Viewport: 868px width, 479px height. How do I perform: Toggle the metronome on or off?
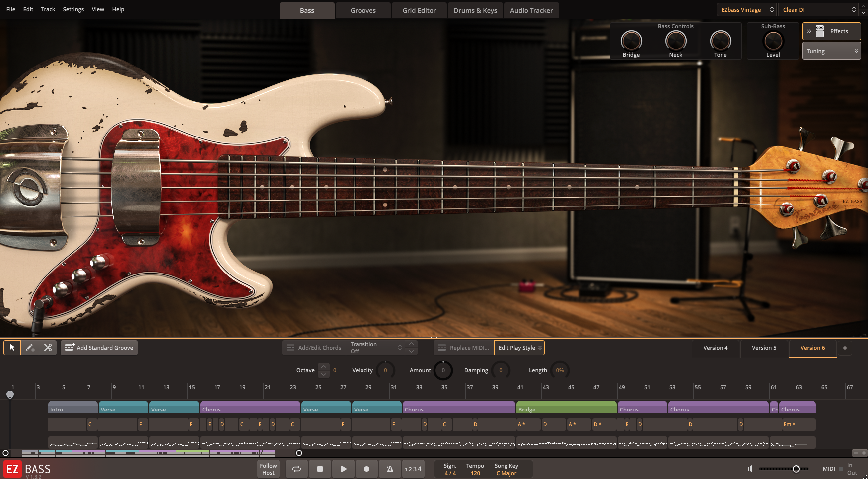tap(390, 469)
